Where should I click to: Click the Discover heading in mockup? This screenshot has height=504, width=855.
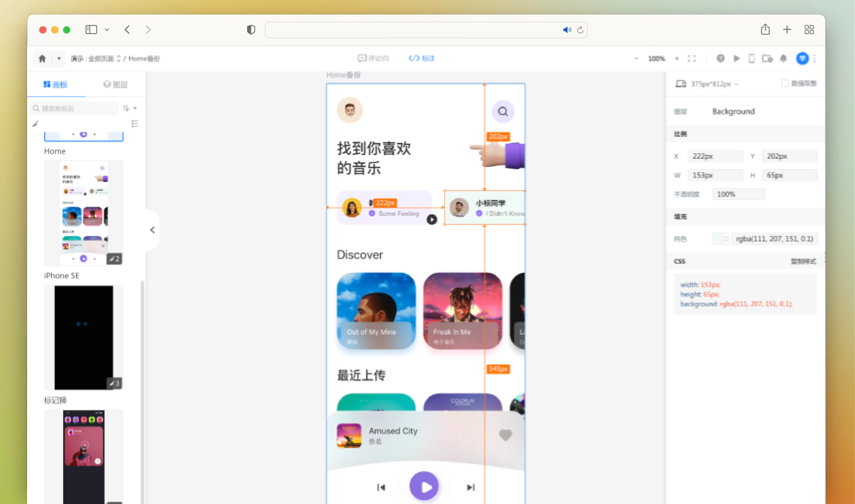[x=360, y=255]
